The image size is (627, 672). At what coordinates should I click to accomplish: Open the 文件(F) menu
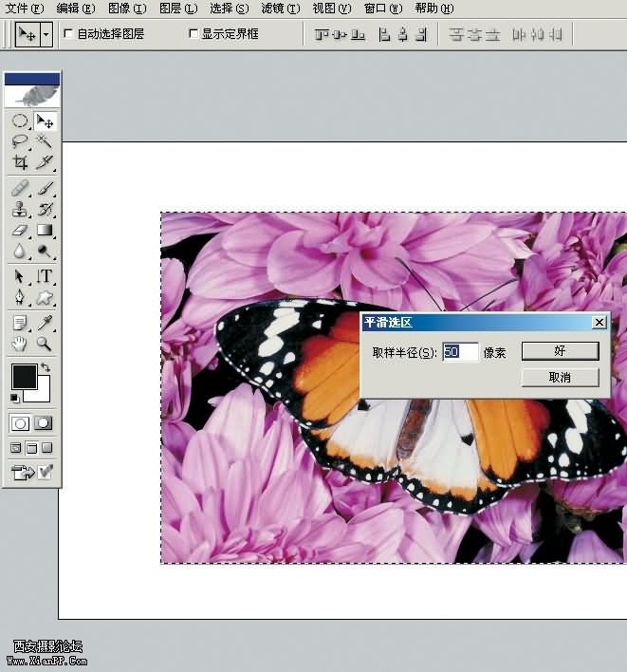pyautogui.click(x=25, y=9)
